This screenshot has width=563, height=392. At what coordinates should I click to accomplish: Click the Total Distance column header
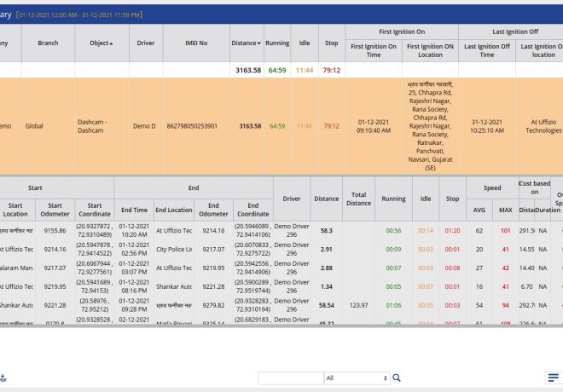(x=359, y=199)
